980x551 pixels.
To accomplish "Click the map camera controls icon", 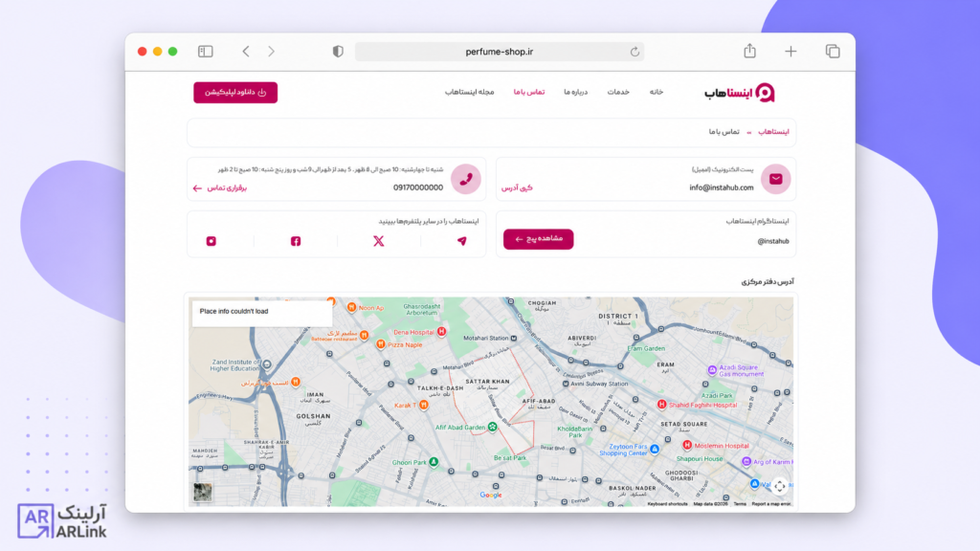I will [x=779, y=486].
